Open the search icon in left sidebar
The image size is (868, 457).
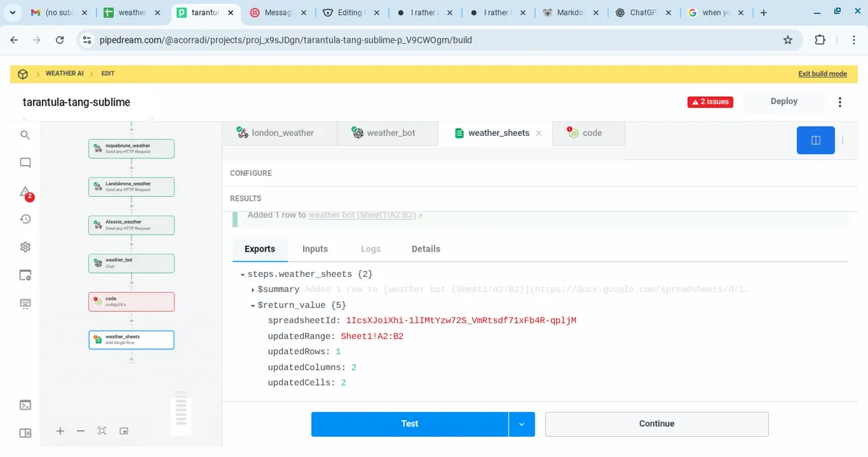[25, 135]
